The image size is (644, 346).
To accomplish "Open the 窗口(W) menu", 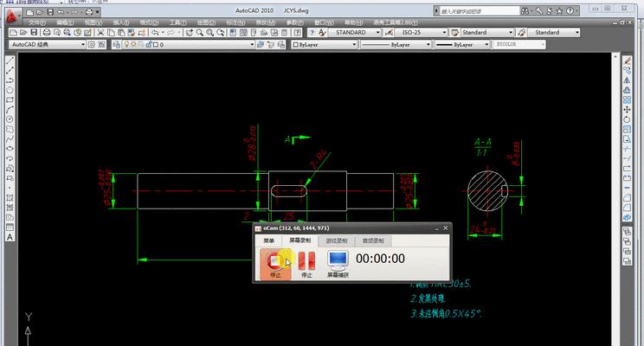I will click(324, 22).
